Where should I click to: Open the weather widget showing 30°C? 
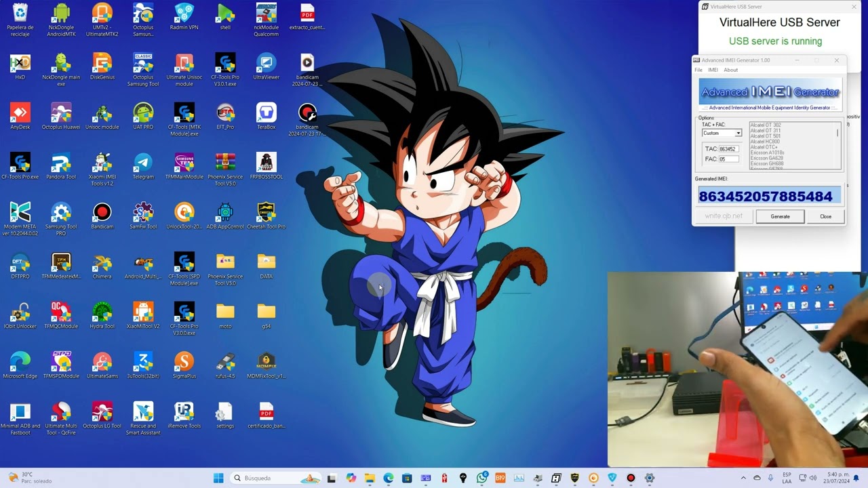pos(28,478)
